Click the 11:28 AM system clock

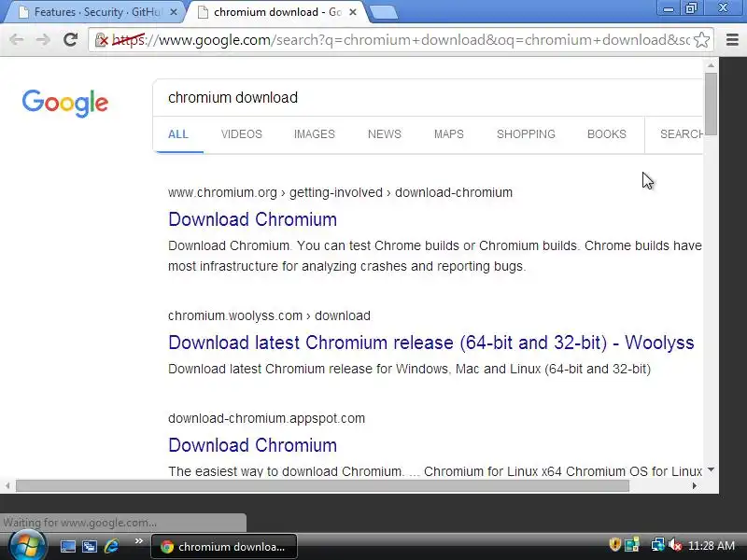(712, 546)
